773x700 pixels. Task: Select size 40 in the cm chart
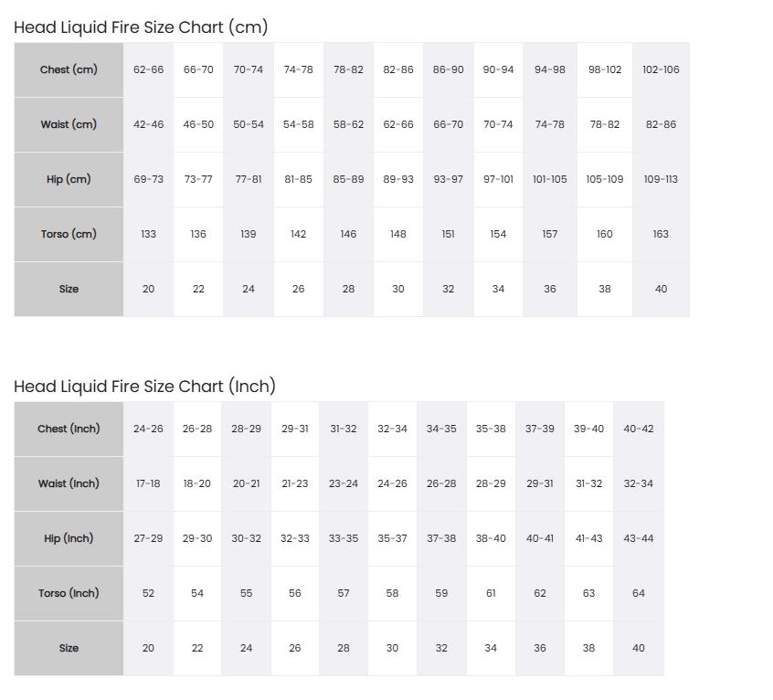[662, 289]
